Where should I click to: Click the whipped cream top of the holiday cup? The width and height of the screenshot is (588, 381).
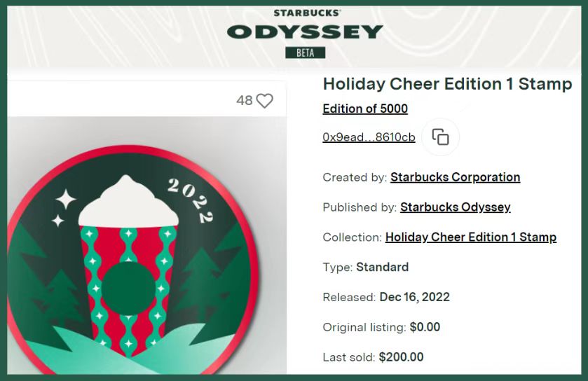(126, 200)
